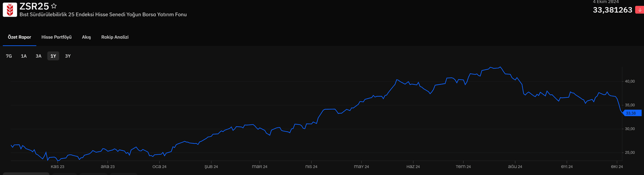Open the Özet Rapor tab

point(19,37)
